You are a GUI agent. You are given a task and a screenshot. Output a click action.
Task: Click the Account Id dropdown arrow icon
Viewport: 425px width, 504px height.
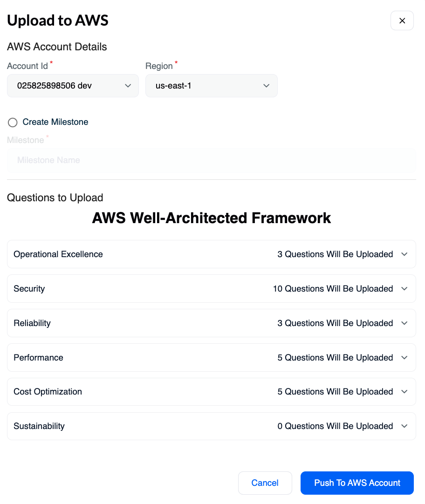128,86
